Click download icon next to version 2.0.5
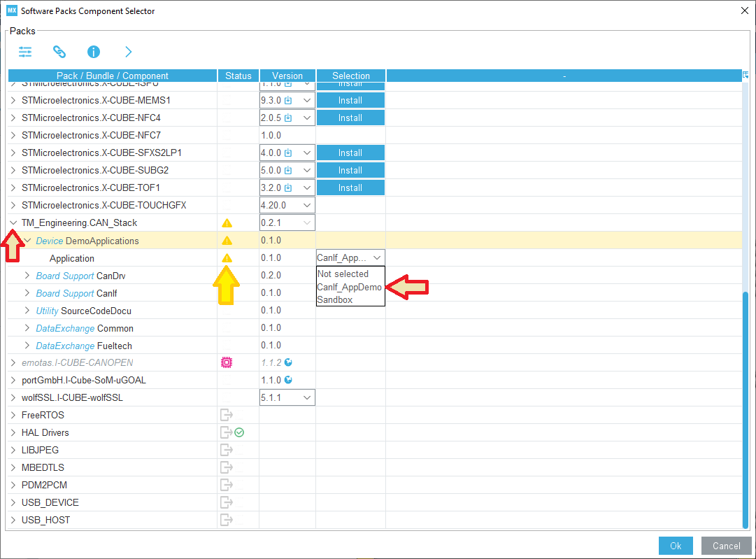The width and height of the screenshot is (756, 559). point(288,118)
